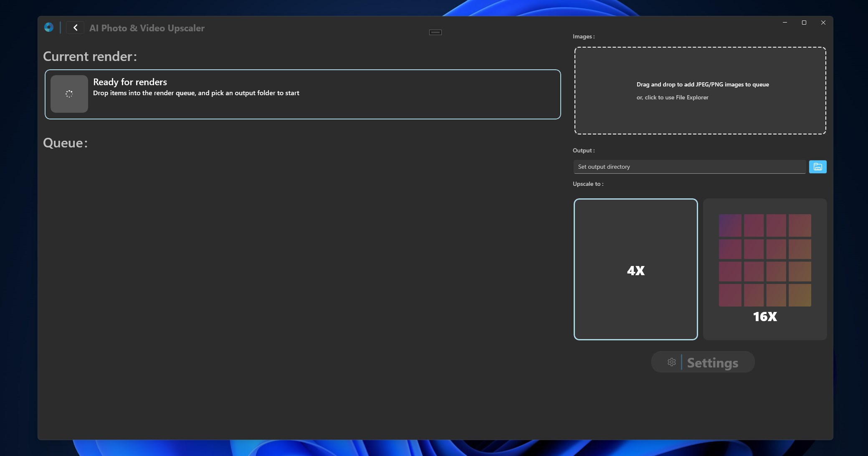
Task: Click the gear icon next to Settings
Action: 671,362
